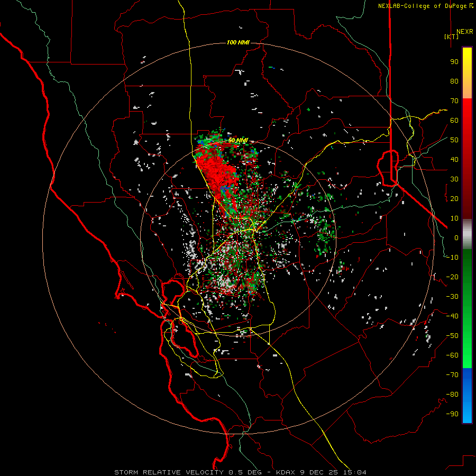Click the [KT] units label
This screenshot has width=476, height=476.
click(452, 36)
